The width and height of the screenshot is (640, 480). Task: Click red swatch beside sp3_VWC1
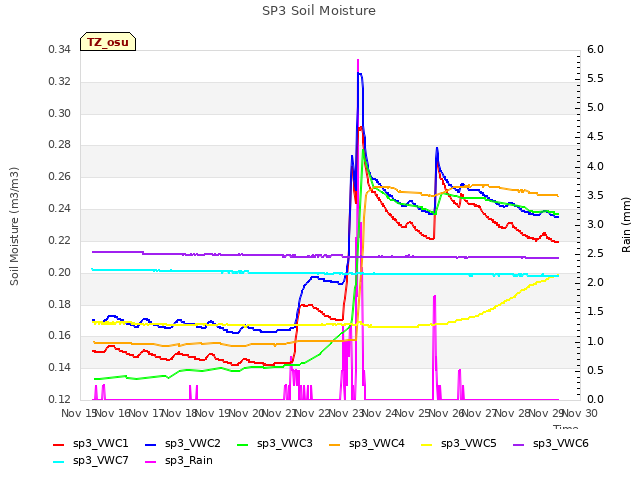59,444
